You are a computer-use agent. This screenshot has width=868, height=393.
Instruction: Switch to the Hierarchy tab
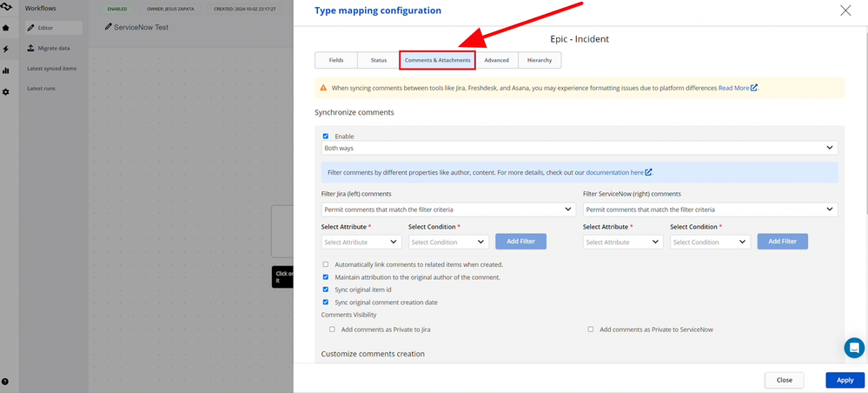(540, 60)
